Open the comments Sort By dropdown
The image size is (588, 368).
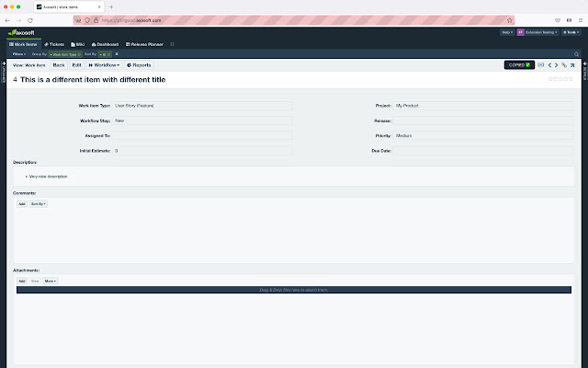39,204
